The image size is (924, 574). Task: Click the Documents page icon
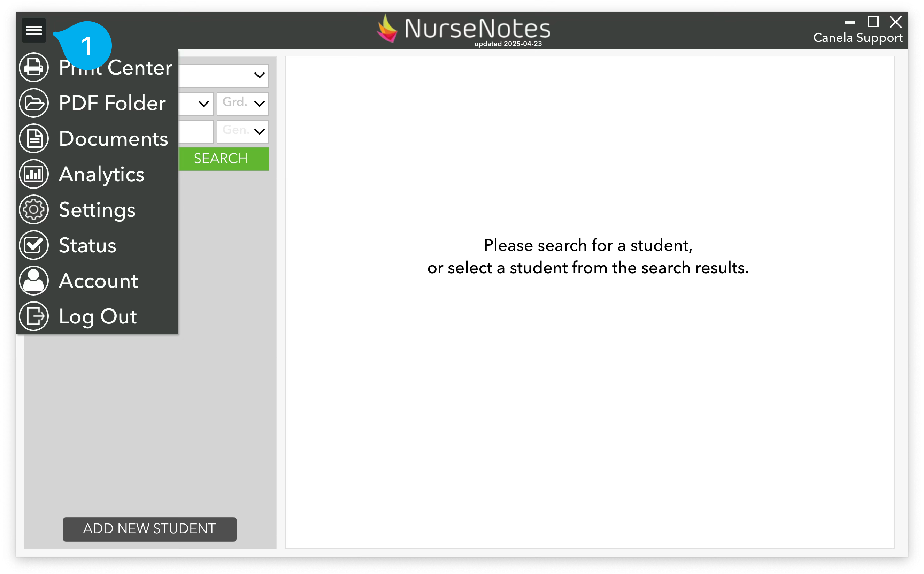pos(34,139)
